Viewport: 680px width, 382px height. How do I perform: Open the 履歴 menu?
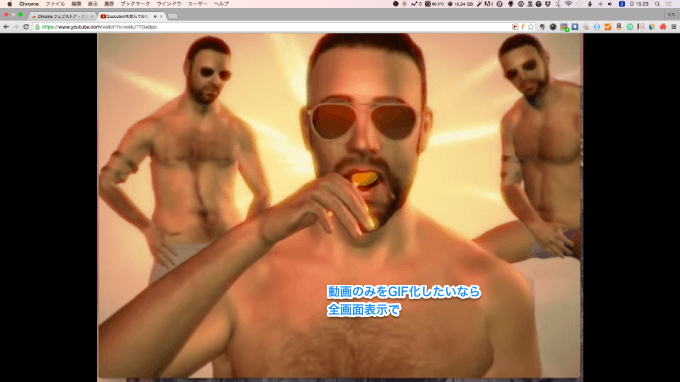pos(109,4)
